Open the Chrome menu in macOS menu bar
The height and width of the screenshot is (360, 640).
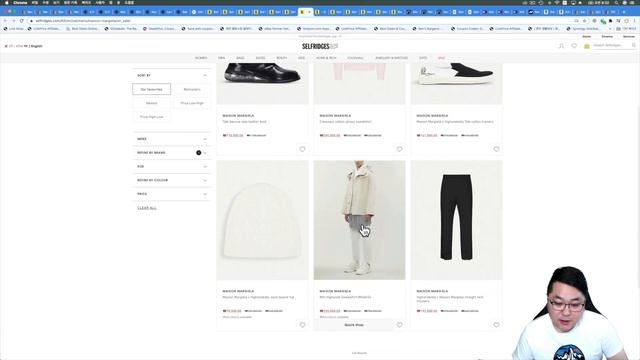[x=20, y=2]
